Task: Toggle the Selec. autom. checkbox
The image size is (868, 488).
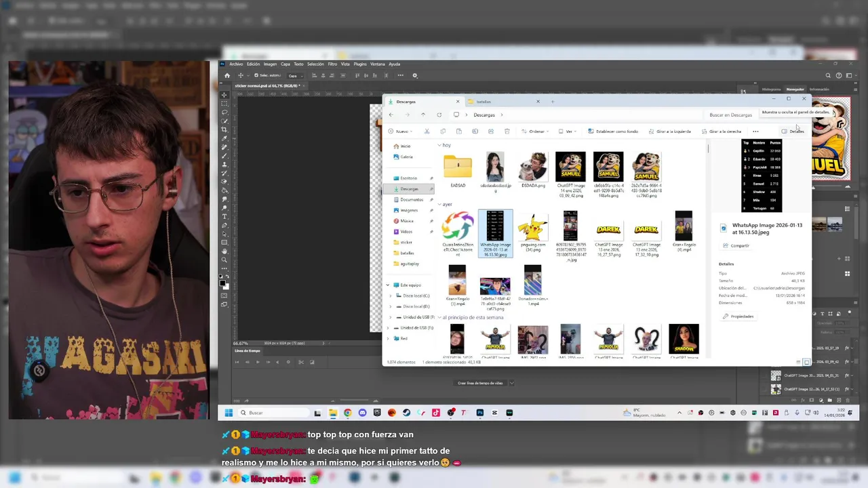Action: click(x=256, y=75)
